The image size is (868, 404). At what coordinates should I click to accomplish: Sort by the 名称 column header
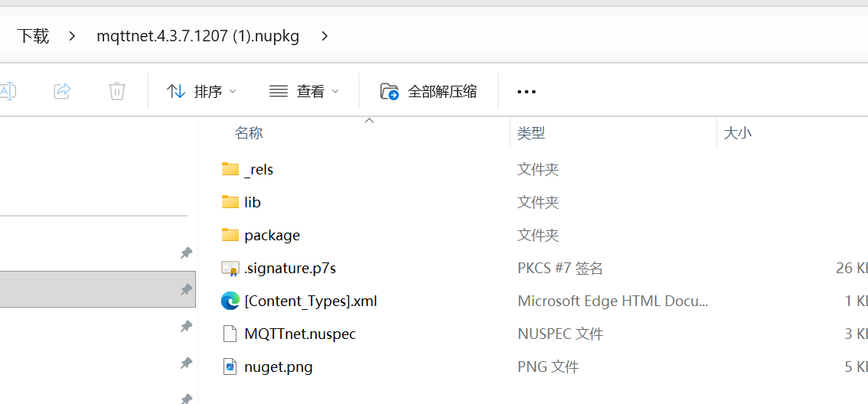(249, 133)
